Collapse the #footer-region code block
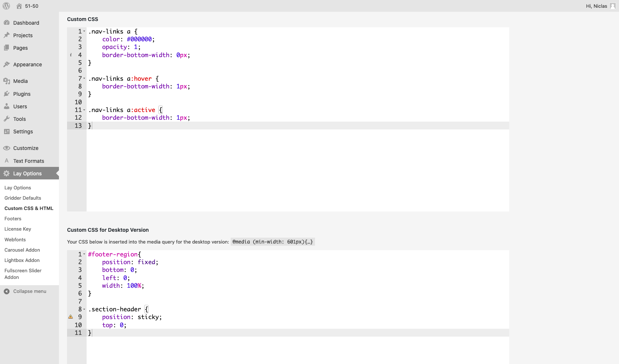This screenshot has height=364, width=619. pyautogui.click(x=84, y=254)
